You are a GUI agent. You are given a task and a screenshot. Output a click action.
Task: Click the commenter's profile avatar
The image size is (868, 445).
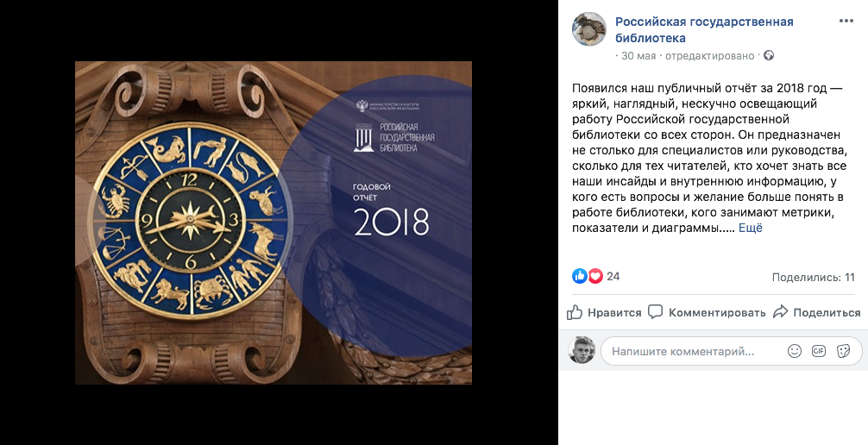[582, 350]
